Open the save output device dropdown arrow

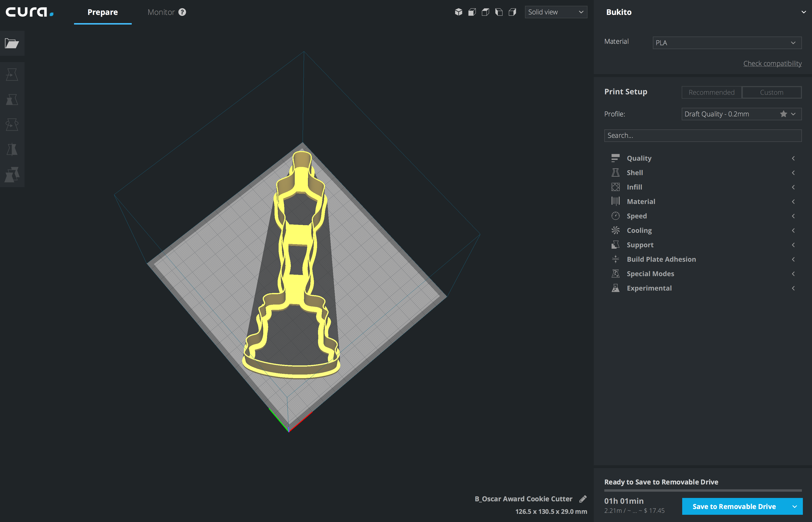[x=794, y=507]
